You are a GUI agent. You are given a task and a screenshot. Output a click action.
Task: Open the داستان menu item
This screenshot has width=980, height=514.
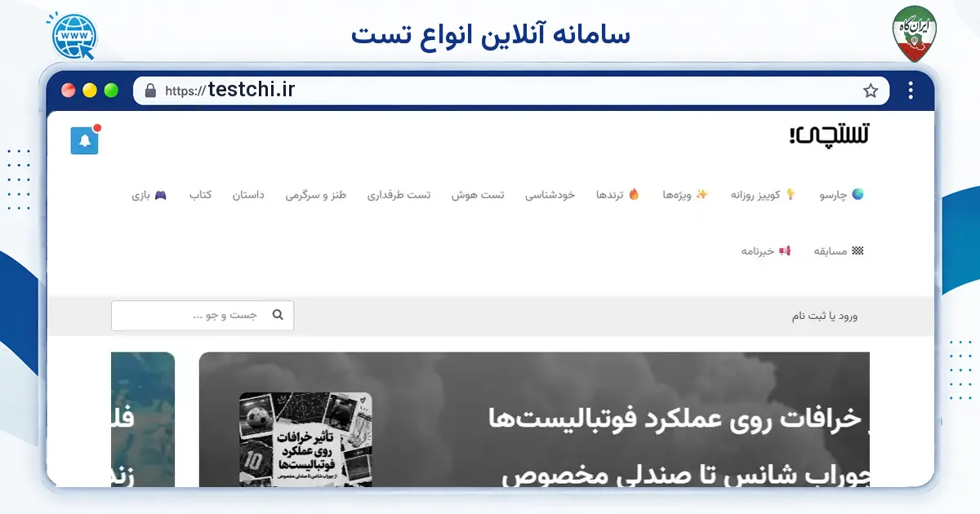click(248, 195)
